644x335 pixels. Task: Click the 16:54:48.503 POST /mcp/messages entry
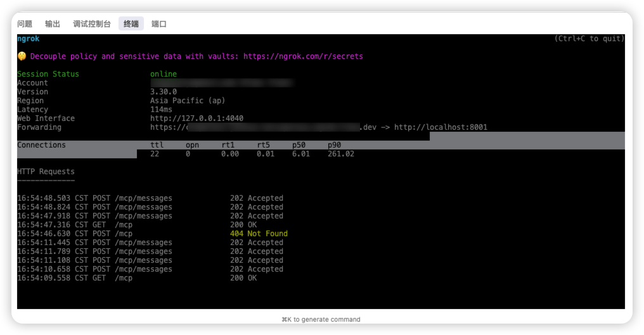coord(94,198)
